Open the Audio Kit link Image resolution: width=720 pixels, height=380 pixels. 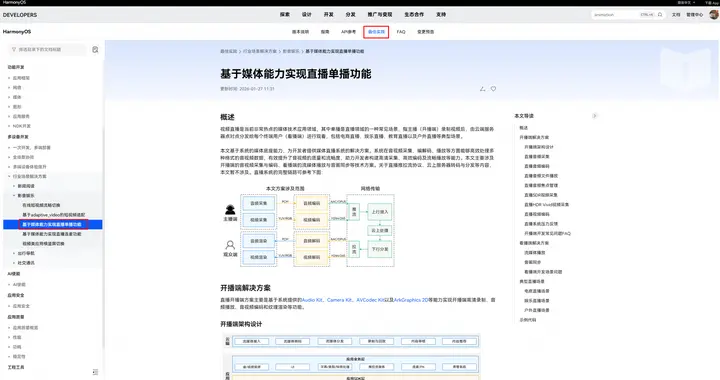tap(312, 300)
